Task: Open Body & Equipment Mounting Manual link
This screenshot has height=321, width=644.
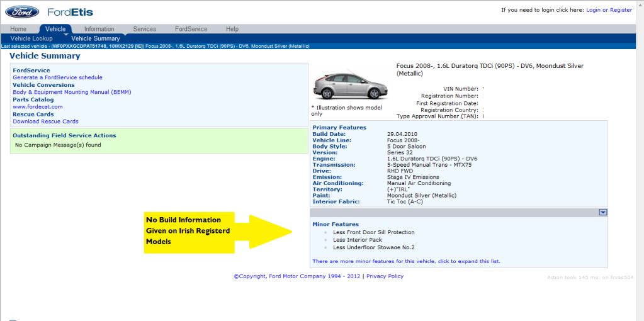Action: point(72,92)
